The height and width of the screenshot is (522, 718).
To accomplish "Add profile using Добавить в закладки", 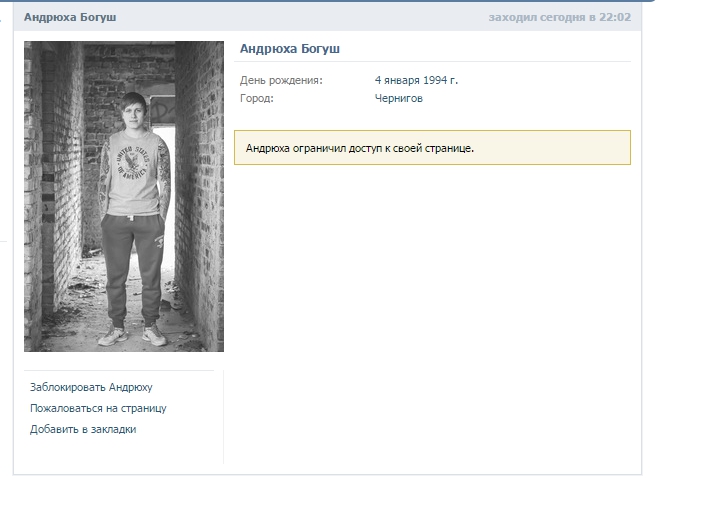I will (x=83, y=429).
